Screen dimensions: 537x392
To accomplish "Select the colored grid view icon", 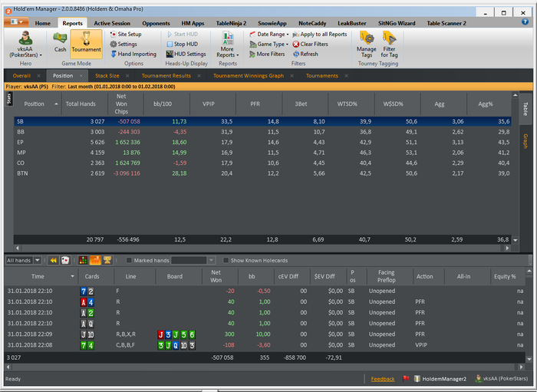I will [x=83, y=261].
